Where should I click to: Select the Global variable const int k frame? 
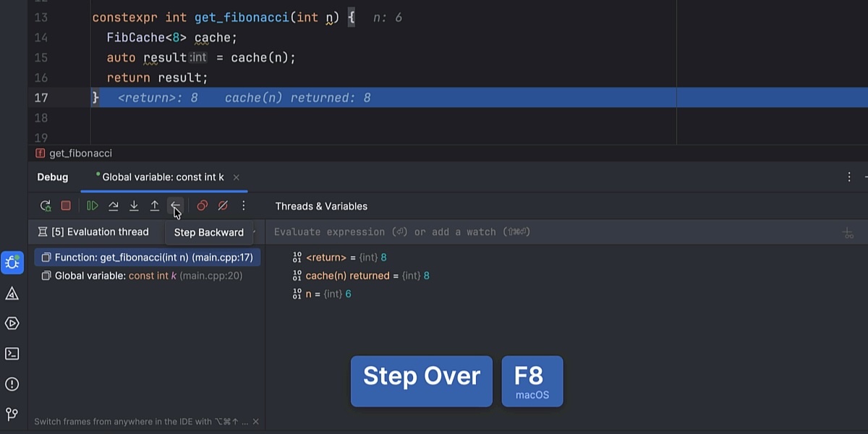[148, 276]
